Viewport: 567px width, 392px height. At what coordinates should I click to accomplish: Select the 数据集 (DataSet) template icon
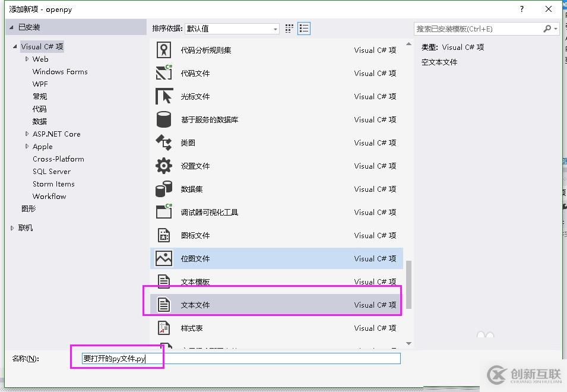click(163, 189)
